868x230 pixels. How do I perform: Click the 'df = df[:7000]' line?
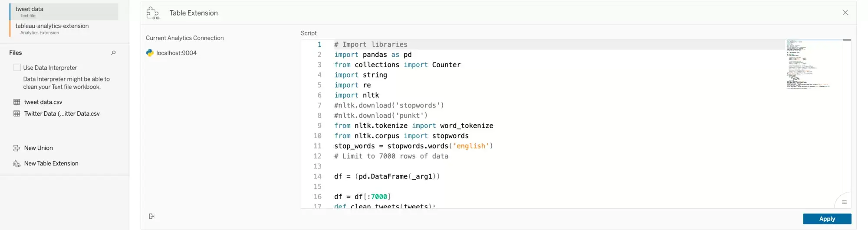click(362, 197)
